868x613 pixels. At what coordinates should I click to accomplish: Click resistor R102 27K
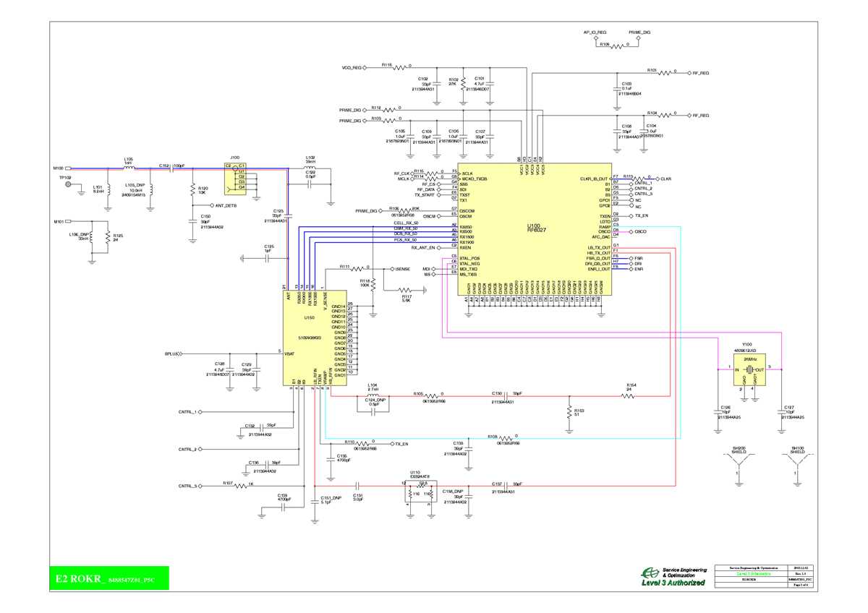pos(461,83)
